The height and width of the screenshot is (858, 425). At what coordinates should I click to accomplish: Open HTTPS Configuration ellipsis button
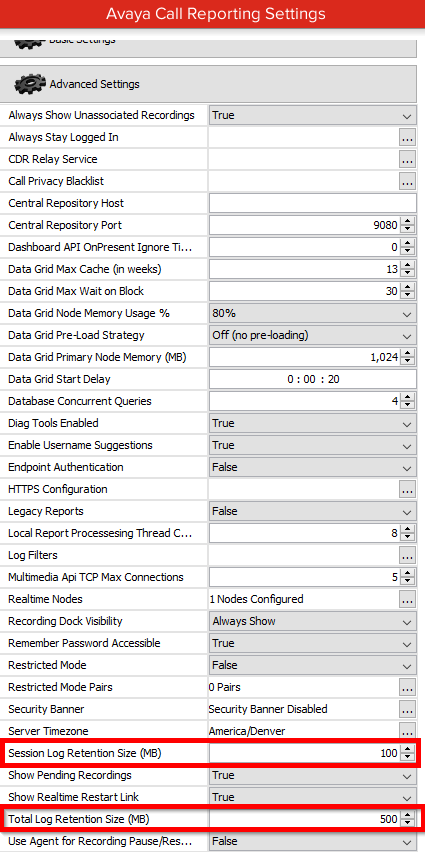coord(407,489)
